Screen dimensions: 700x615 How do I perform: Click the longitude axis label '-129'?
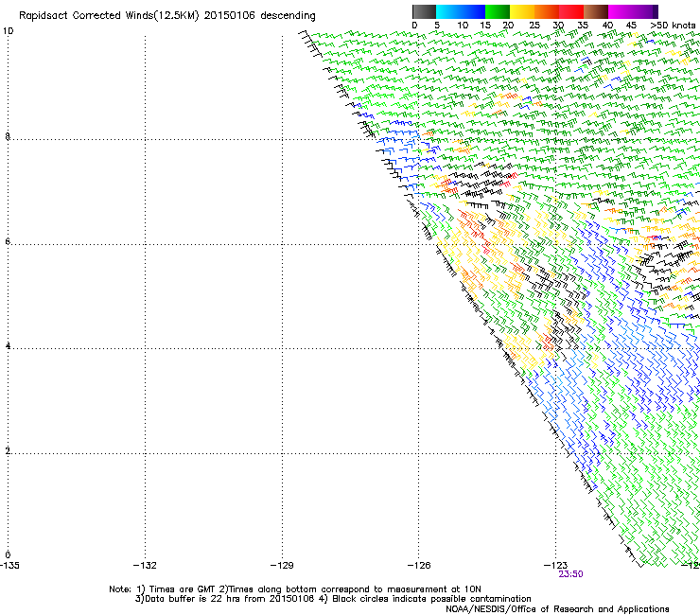coord(282,566)
